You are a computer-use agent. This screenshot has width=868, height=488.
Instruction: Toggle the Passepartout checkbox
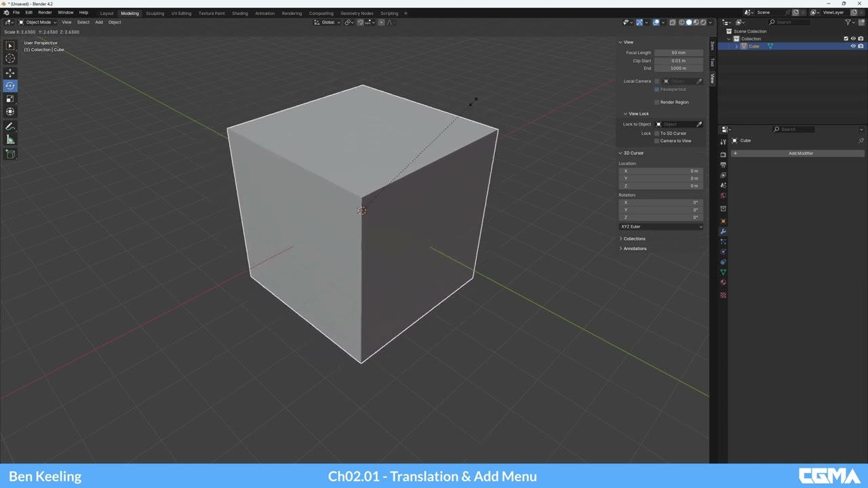click(x=656, y=89)
